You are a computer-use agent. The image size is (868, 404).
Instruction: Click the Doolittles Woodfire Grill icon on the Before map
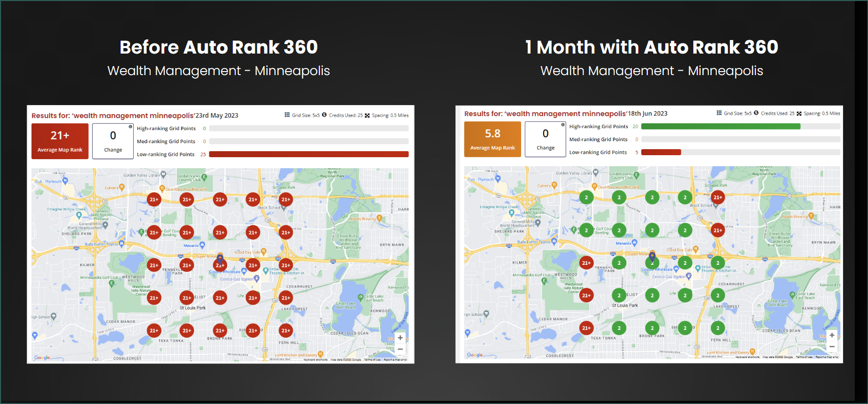click(162, 189)
